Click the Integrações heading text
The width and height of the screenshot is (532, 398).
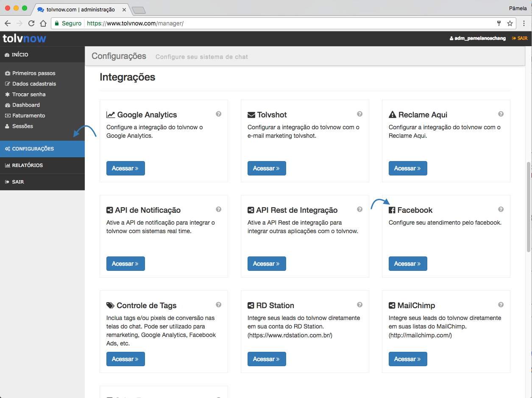click(x=128, y=77)
